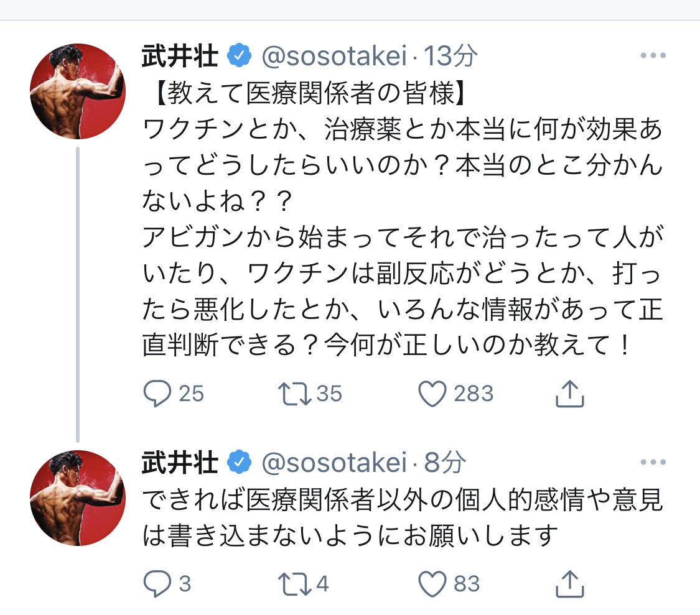Open more options for the second tweet
The image size is (700, 615).
pos(653,463)
